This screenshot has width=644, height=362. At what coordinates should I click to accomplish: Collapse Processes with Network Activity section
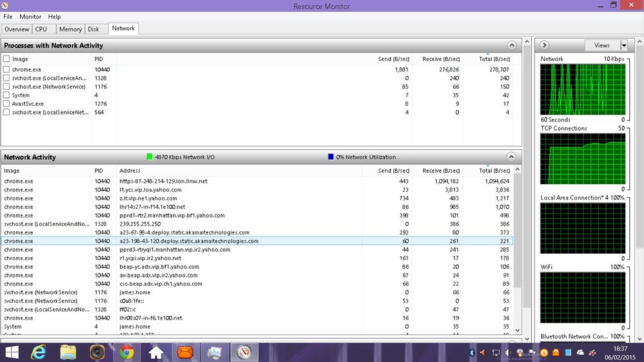coord(511,45)
